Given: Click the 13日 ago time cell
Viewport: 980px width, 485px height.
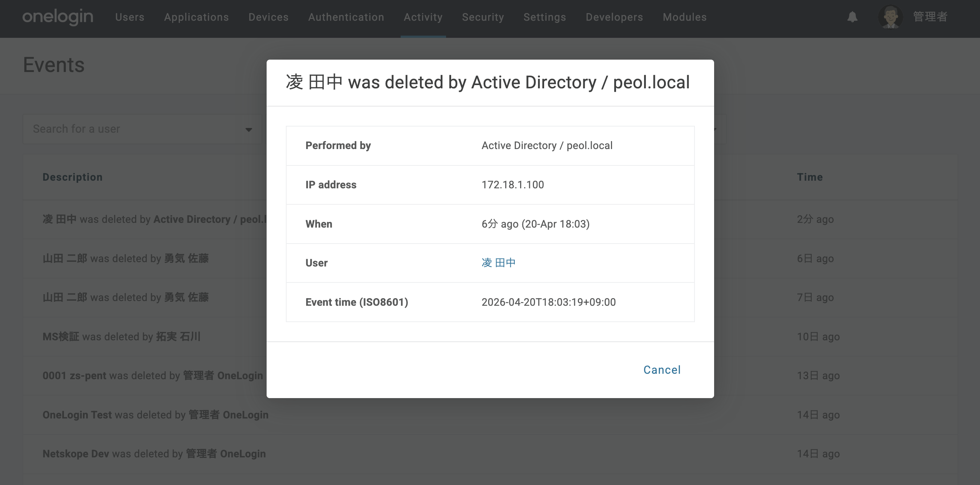Looking at the screenshot, I should pos(818,376).
